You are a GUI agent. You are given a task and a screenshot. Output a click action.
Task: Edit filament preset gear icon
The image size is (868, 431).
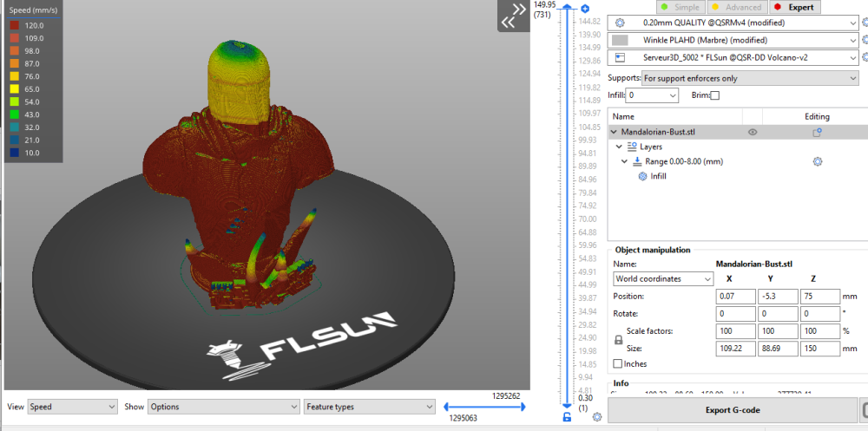[865, 41]
